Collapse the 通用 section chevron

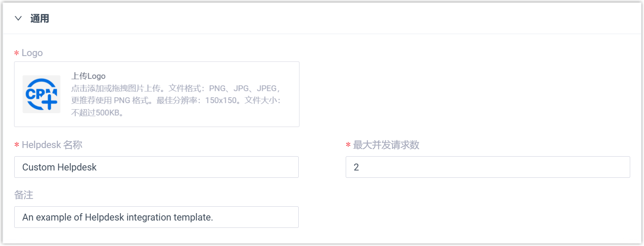click(x=18, y=19)
